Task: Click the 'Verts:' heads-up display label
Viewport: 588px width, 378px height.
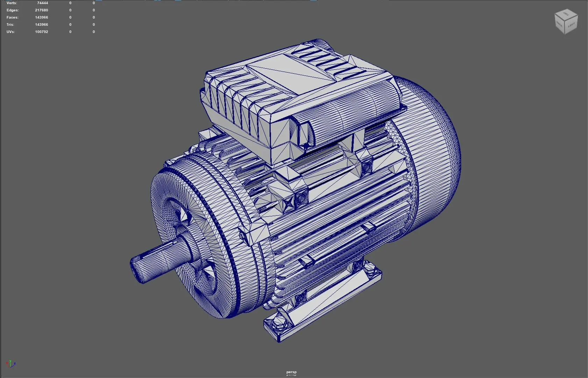Action: [x=12, y=3]
